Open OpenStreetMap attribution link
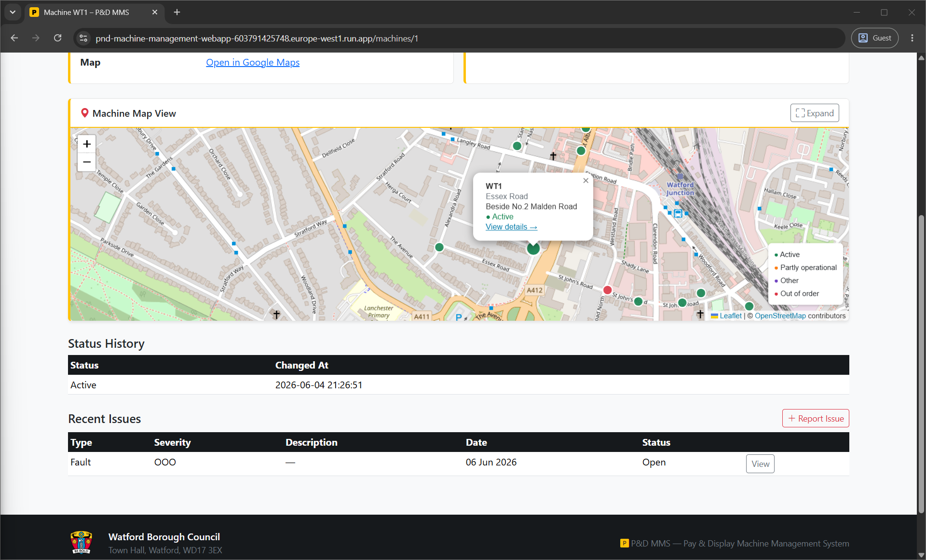 tap(780, 315)
